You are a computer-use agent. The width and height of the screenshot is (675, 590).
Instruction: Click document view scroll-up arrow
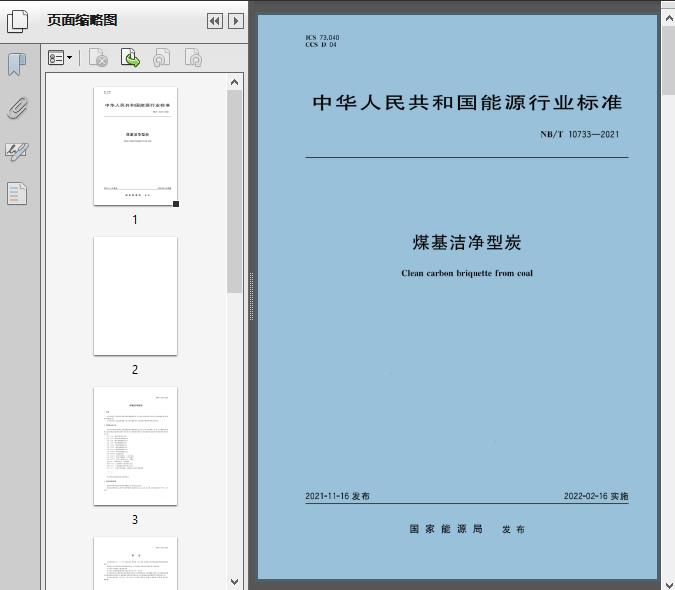[669, 19]
